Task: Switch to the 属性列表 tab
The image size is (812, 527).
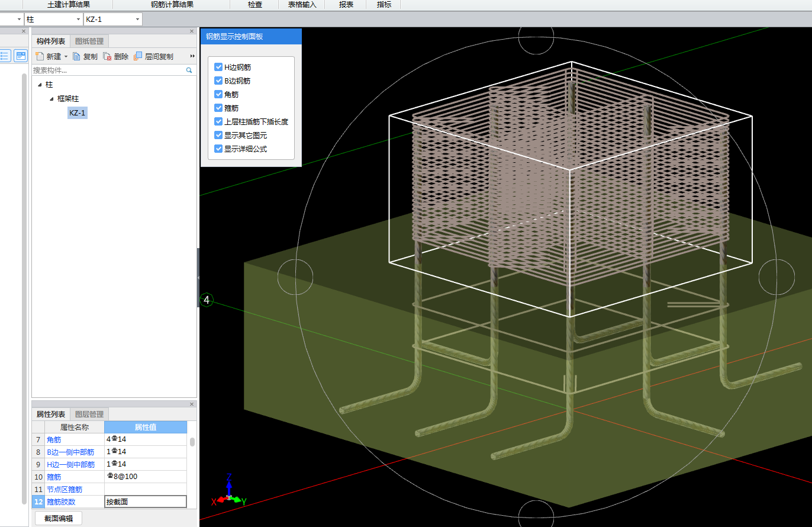Action: (51, 414)
